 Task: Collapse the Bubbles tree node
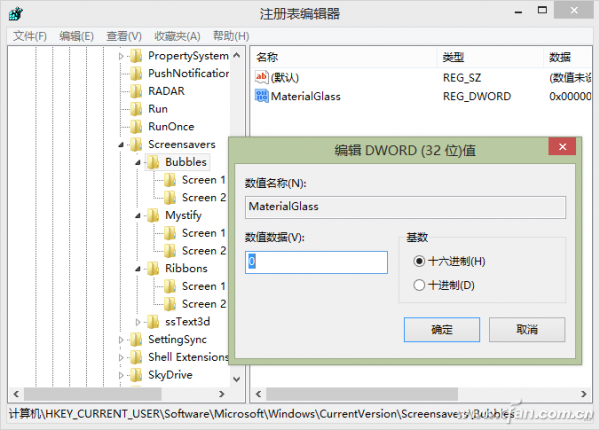point(138,163)
